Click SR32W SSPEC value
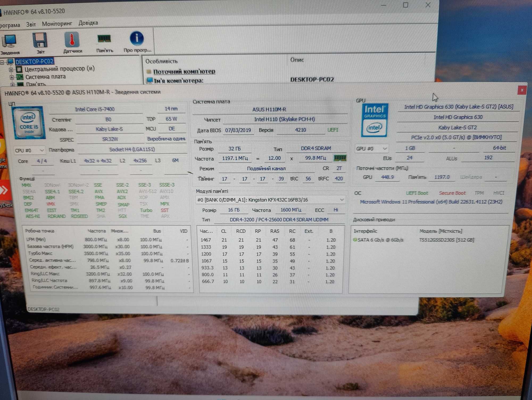The image size is (532, 400). click(110, 139)
